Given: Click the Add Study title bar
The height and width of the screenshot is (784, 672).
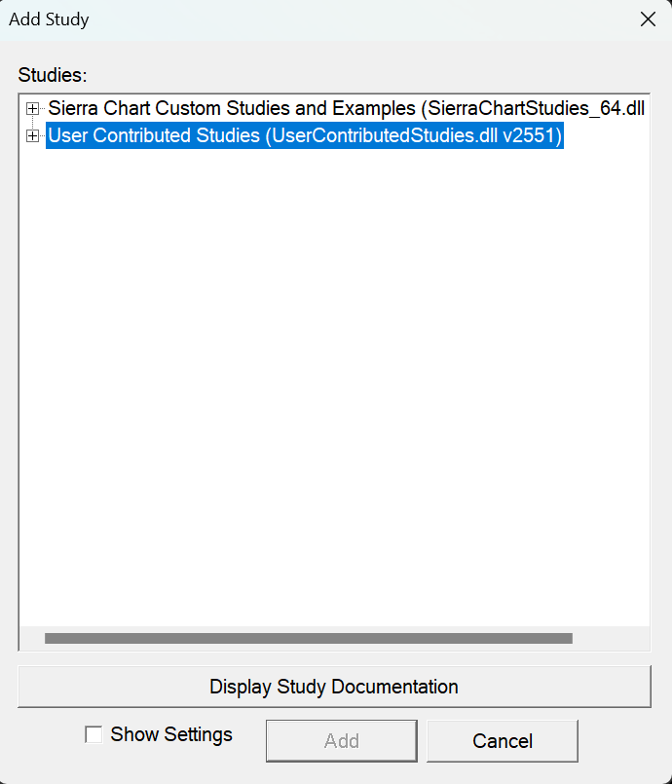Looking at the screenshot, I should coord(292,19).
